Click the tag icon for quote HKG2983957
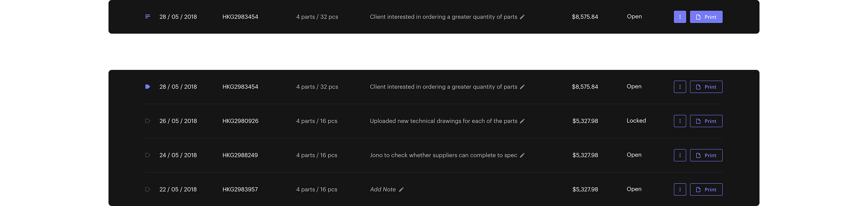 click(148, 189)
